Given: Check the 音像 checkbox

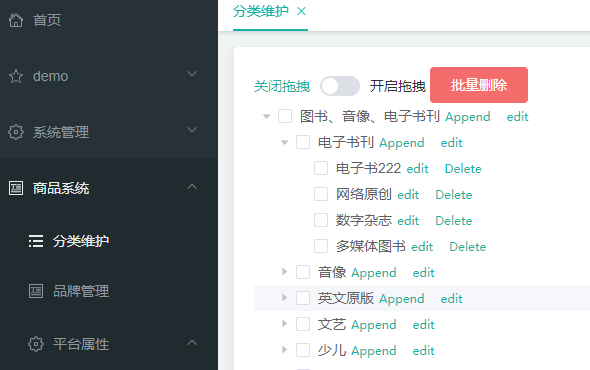Looking at the screenshot, I should tap(303, 272).
